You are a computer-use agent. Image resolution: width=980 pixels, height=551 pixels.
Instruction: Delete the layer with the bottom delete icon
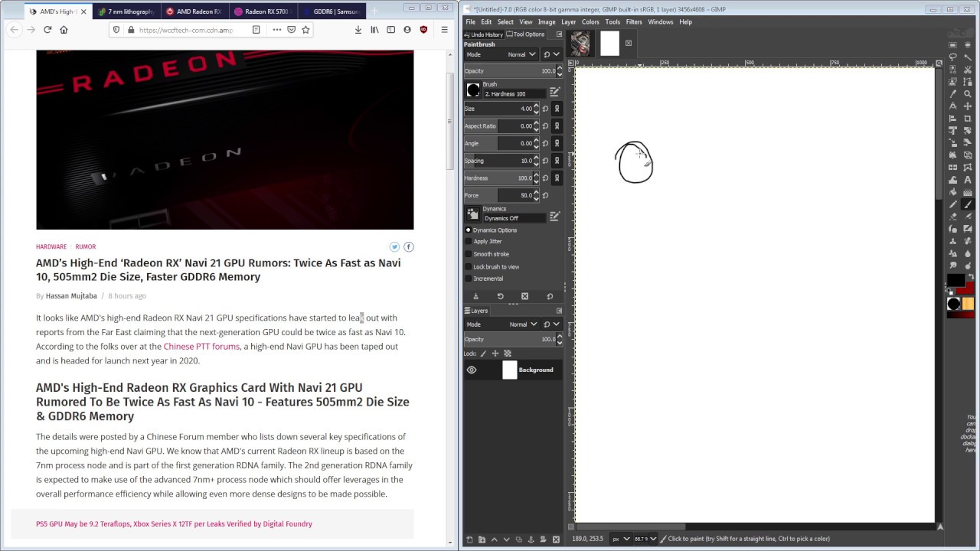[x=555, y=540]
